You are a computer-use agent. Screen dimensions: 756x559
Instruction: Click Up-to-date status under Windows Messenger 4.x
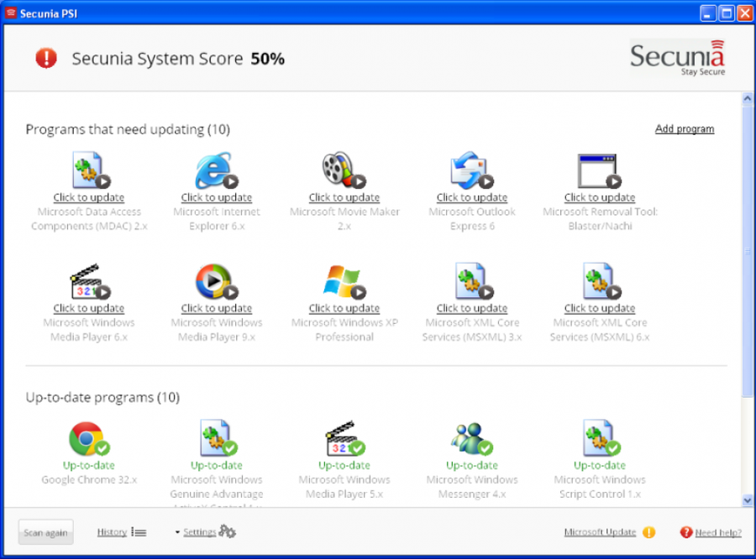coord(472,466)
